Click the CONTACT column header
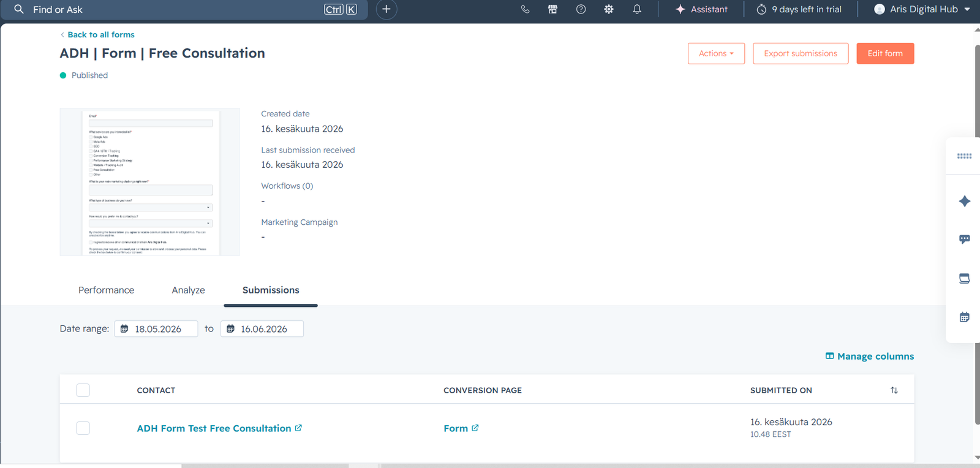The image size is (980, 468). pyautogui.click(x=156, y=390)
